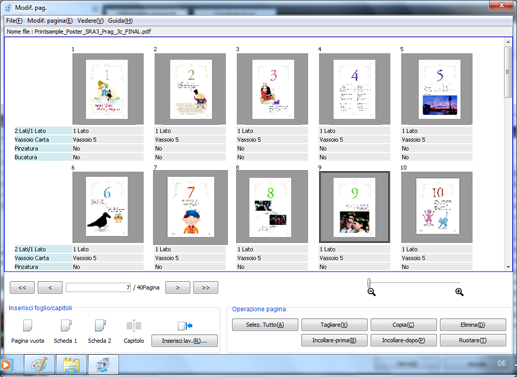Click the DE language indicator in taskbar
Image resolution: width=517 pixels, height=377 pixels.
point(501,364)
